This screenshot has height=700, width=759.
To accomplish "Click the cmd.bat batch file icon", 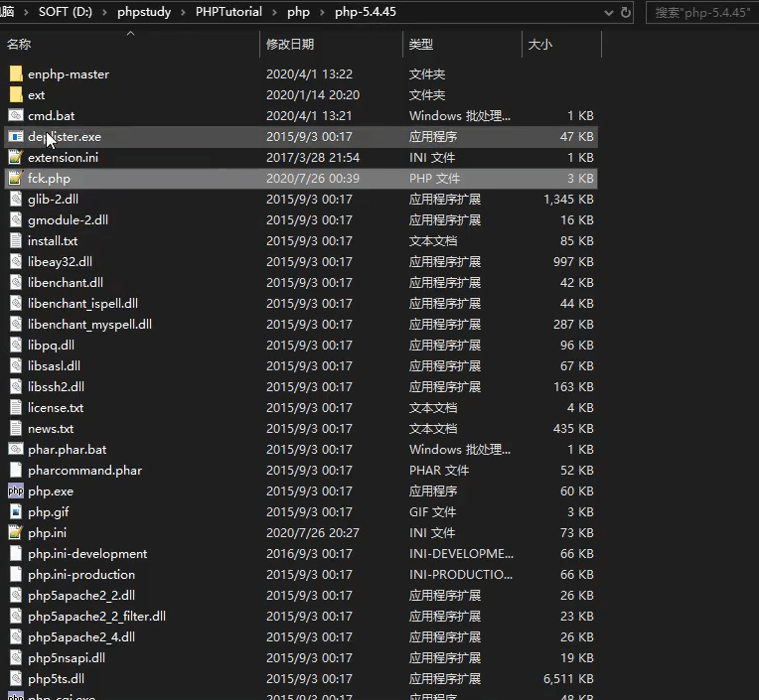I will (x=16, y=115).
